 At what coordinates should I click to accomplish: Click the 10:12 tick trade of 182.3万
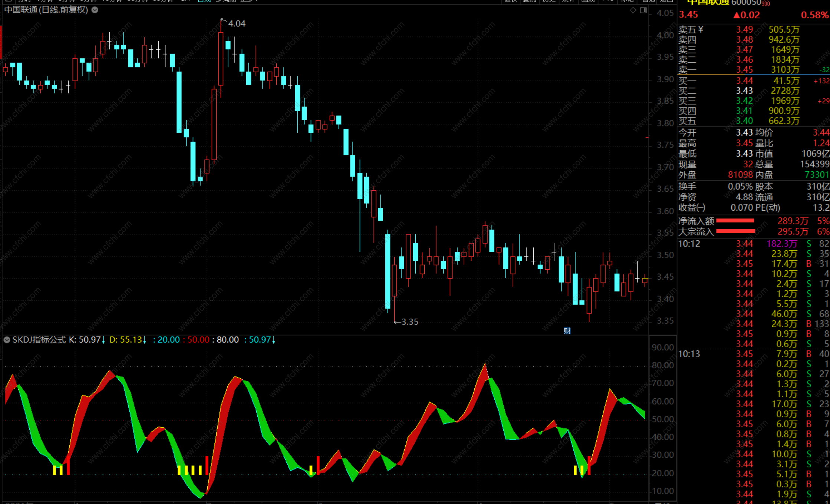pyautogui.click(x=782, y=244)
